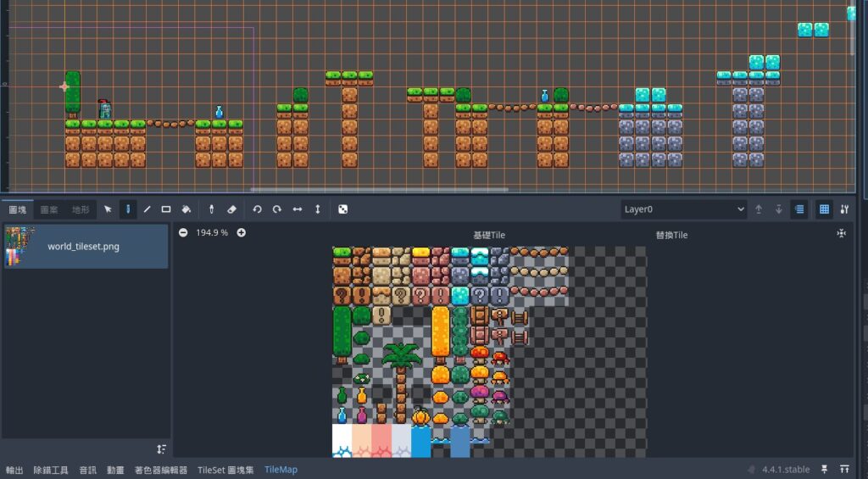Click the 基礎Tile header
868x479 pixels.
(489, 235)
